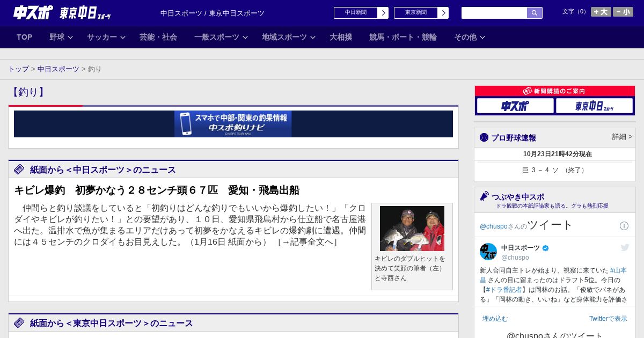This screenshot has height=338, width=644.
Task: Expand the サッカー menu
Action: click(x=106, y=37)
